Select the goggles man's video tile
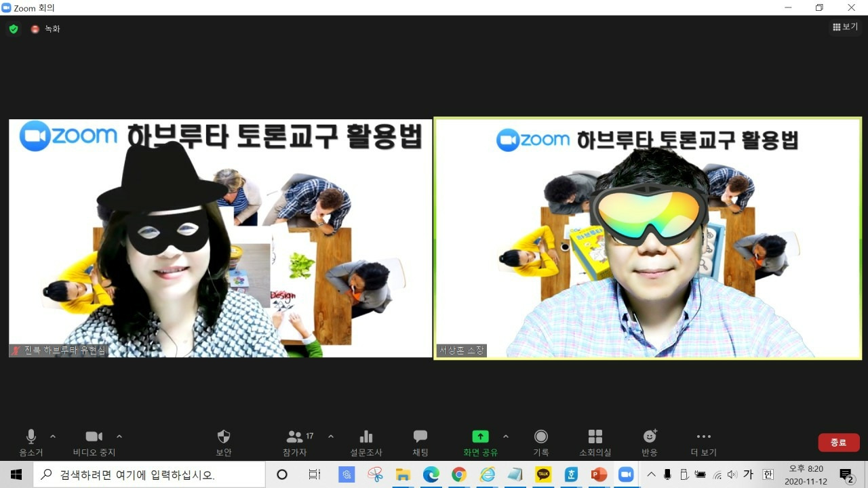Viewport: 868px width, 488px height. [648, 239]
